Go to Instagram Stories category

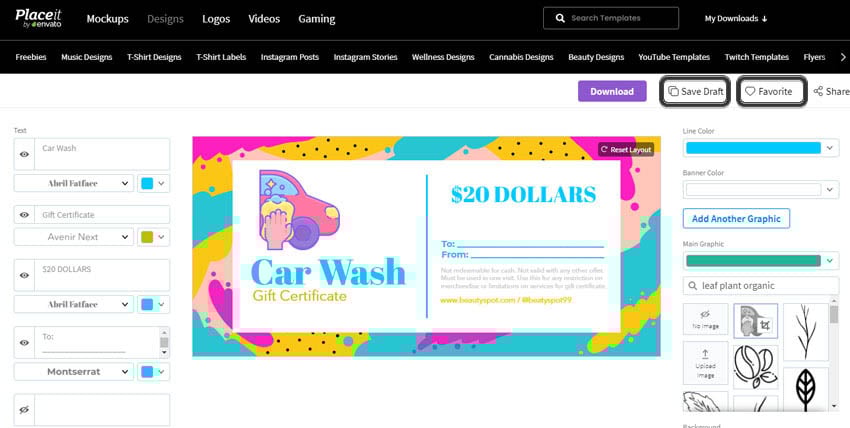[365, 57]
